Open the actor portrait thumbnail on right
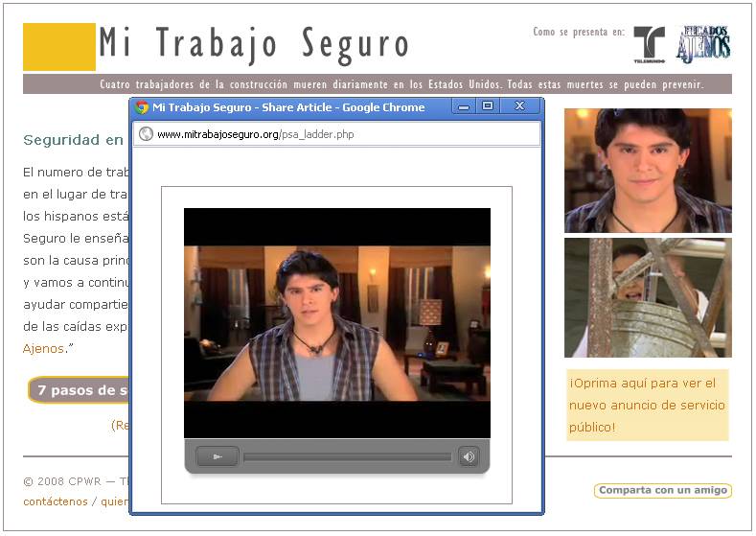 (648, 171)
